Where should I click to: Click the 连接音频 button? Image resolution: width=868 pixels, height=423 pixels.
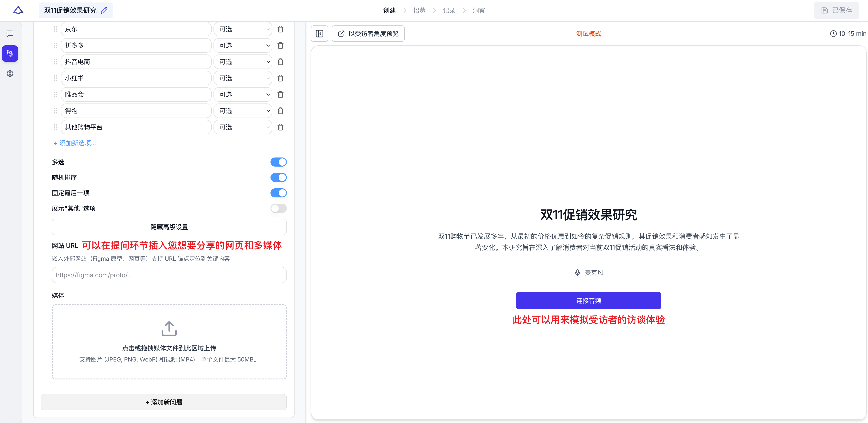(588, 301)
